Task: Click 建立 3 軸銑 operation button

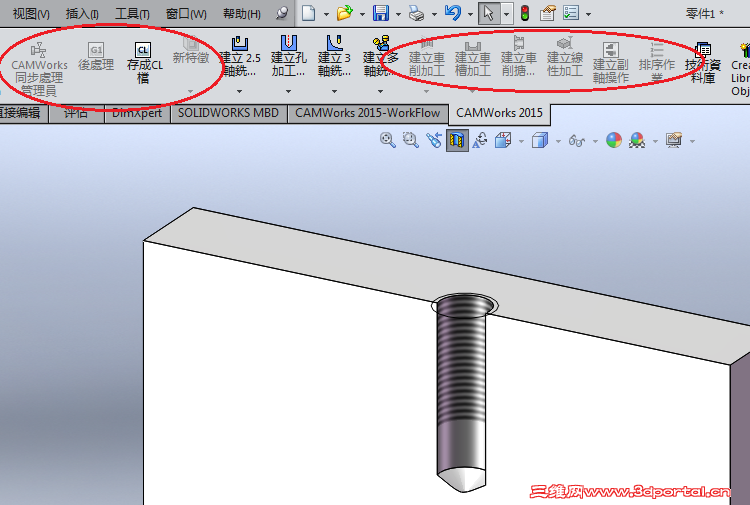Action: pyautogui.click(x=334, y=56)
